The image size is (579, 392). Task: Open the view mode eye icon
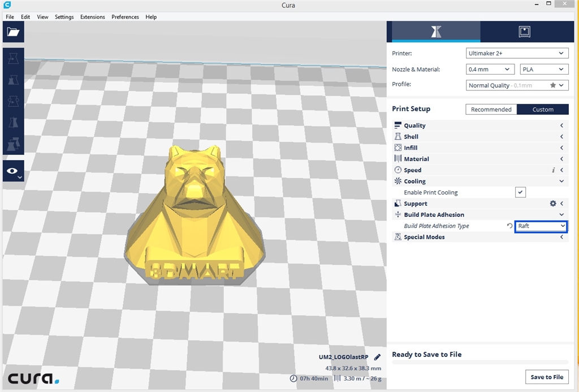(12, 170)
